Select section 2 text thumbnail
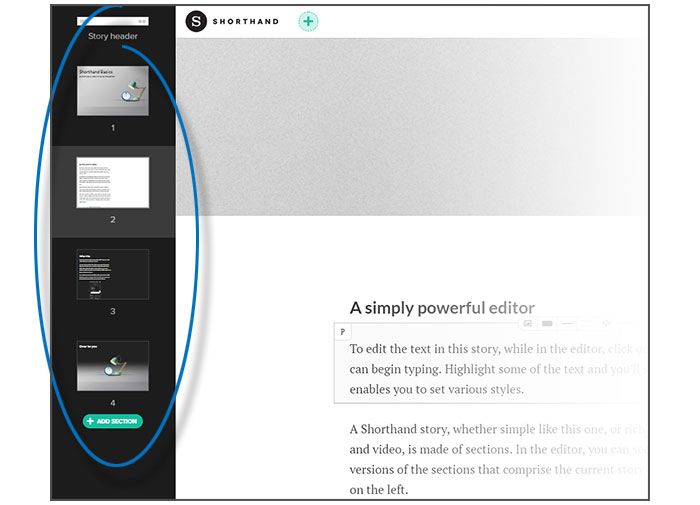 pyautogui.click(x=113, y=183)
